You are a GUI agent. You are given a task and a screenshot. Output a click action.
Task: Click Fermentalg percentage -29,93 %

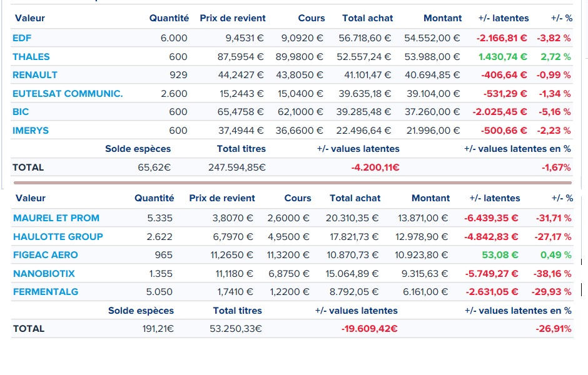coord(552,292)
